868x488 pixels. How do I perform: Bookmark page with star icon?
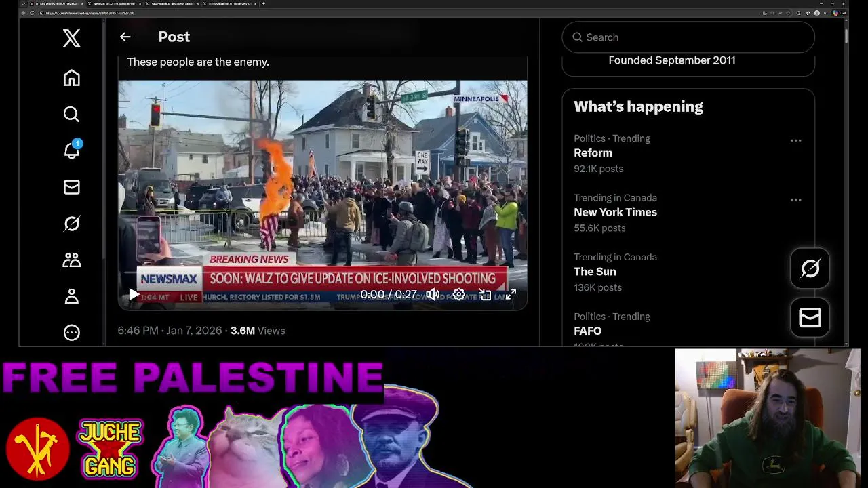click(788, 13)
